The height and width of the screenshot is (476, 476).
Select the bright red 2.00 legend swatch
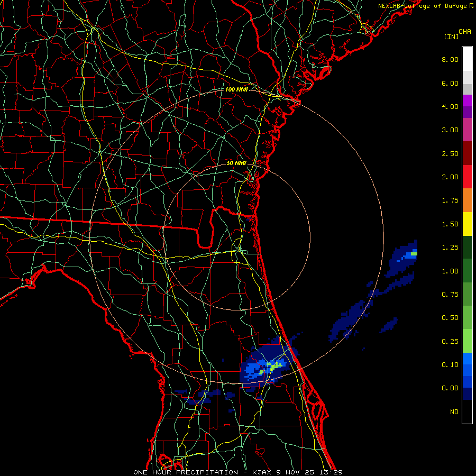click(467, 177)
